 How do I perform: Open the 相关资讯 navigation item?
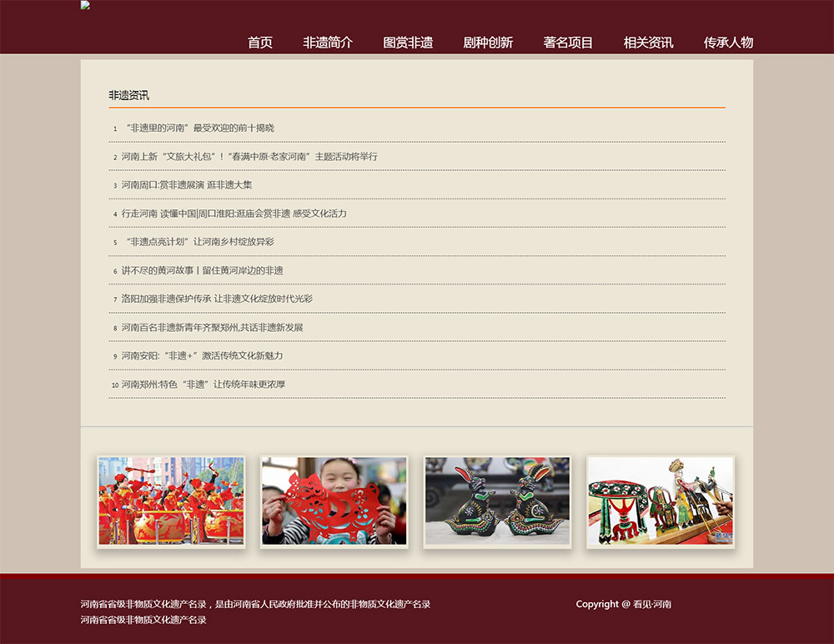click(x=648, y=42)
